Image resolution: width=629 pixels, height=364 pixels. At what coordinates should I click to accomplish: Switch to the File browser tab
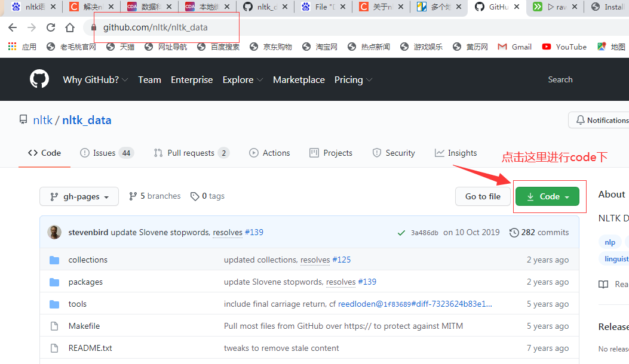tap(323, 7)
